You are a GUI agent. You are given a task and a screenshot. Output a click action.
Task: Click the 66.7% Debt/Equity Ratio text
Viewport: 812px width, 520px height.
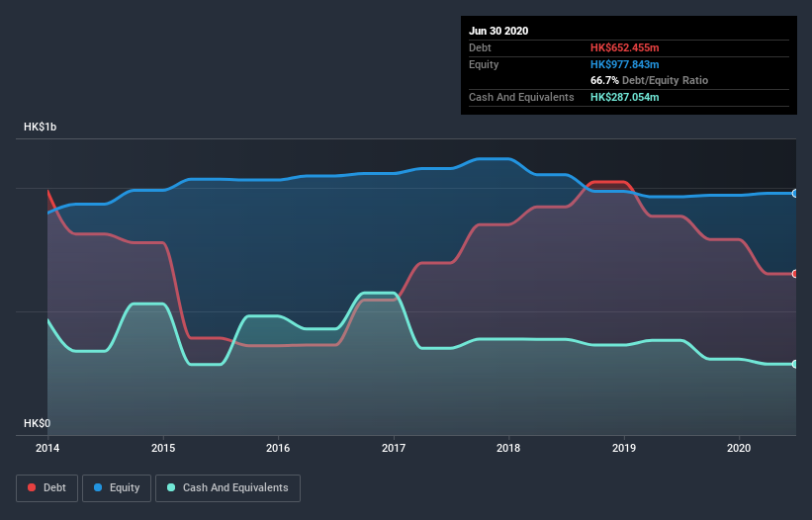650,81
